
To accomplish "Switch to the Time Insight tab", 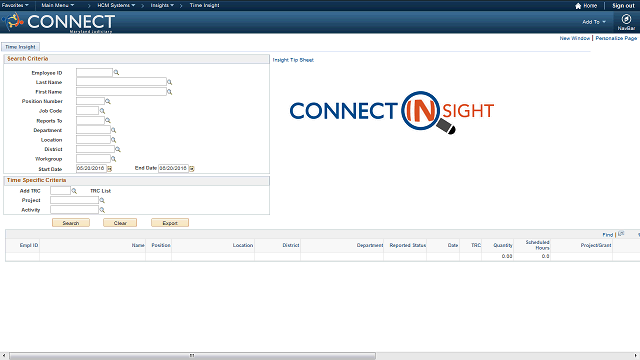I will coord(20,47).
